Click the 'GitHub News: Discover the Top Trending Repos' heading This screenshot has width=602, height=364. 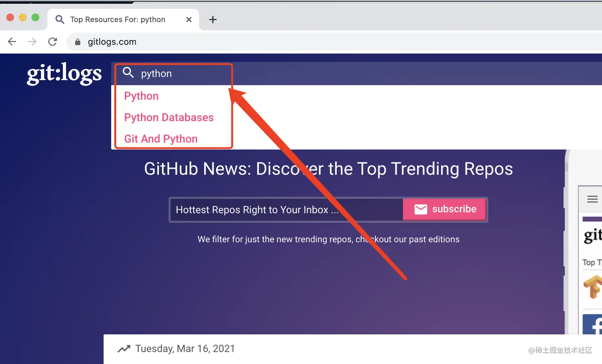pyautogui.click(x=328, y=169)
